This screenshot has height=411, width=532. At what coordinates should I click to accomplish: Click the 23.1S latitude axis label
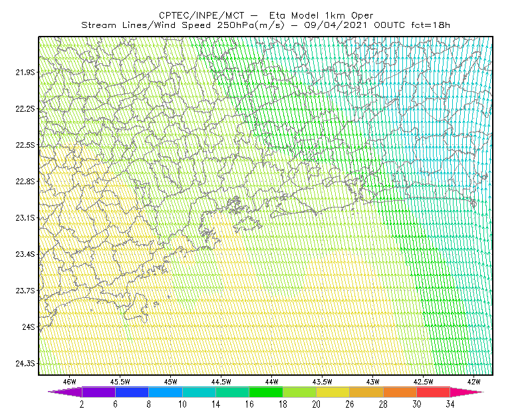25,218
